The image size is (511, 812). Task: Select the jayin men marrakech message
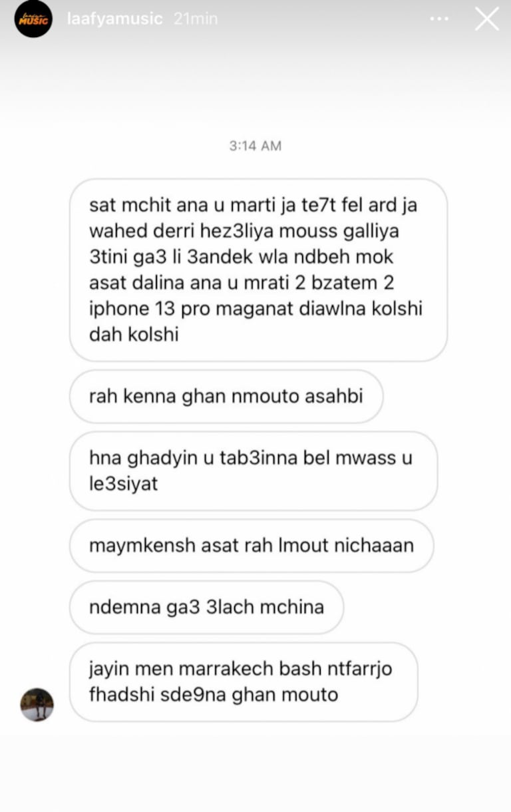pos(244,682)
